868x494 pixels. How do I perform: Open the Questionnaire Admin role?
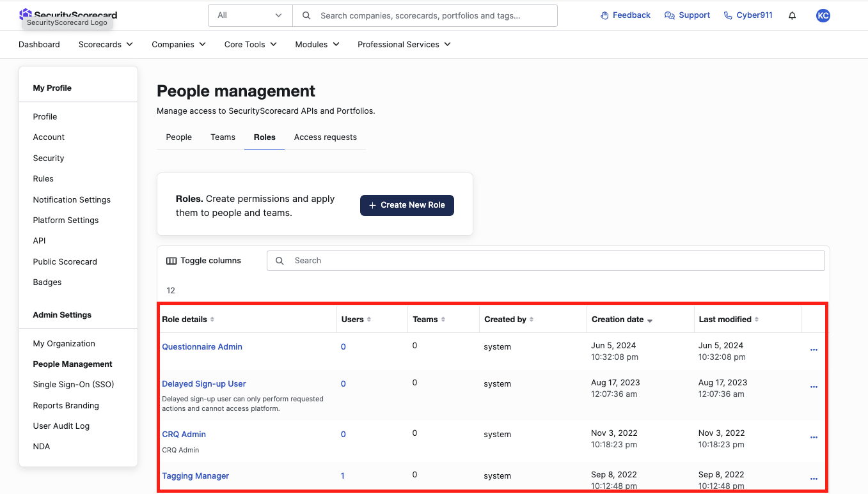(x=202, y=347)
